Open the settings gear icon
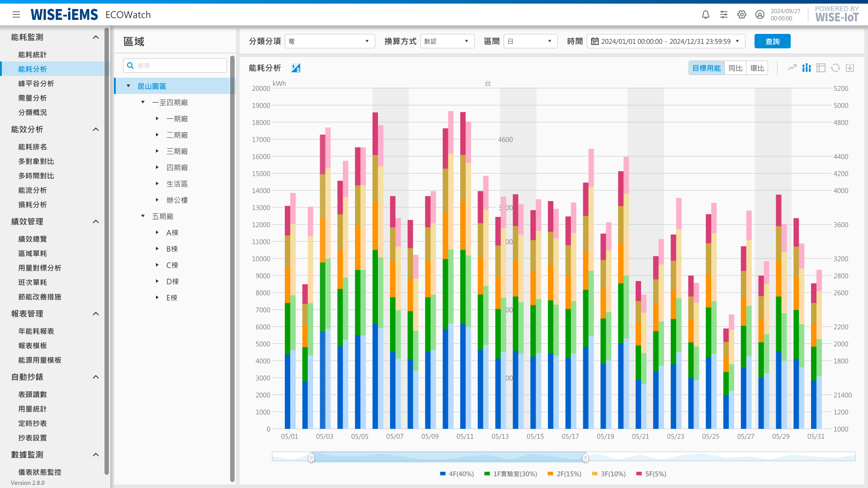868x488 pixels. click(742, 14)
